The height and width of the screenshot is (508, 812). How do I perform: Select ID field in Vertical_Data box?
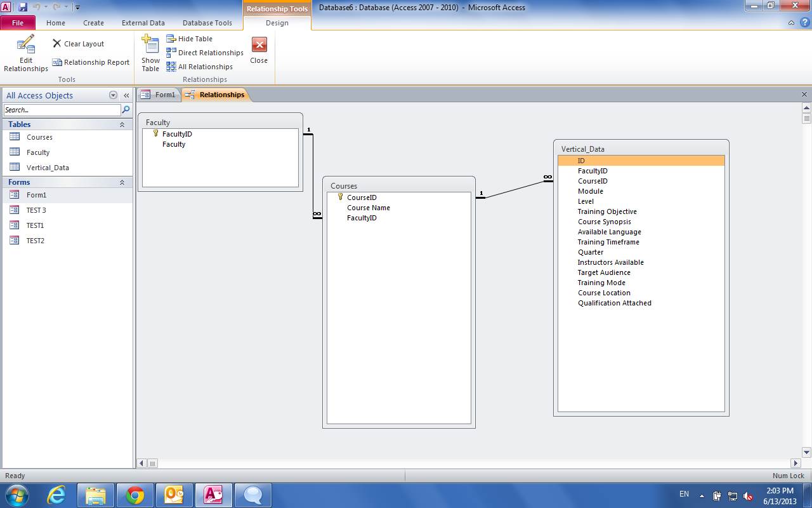[641, 161]
